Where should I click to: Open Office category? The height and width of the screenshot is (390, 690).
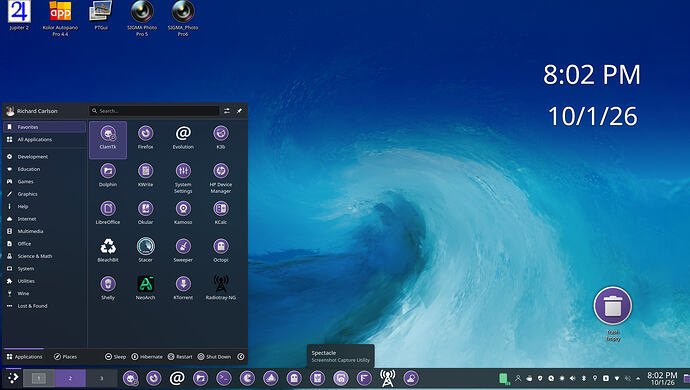pos(44,243)
